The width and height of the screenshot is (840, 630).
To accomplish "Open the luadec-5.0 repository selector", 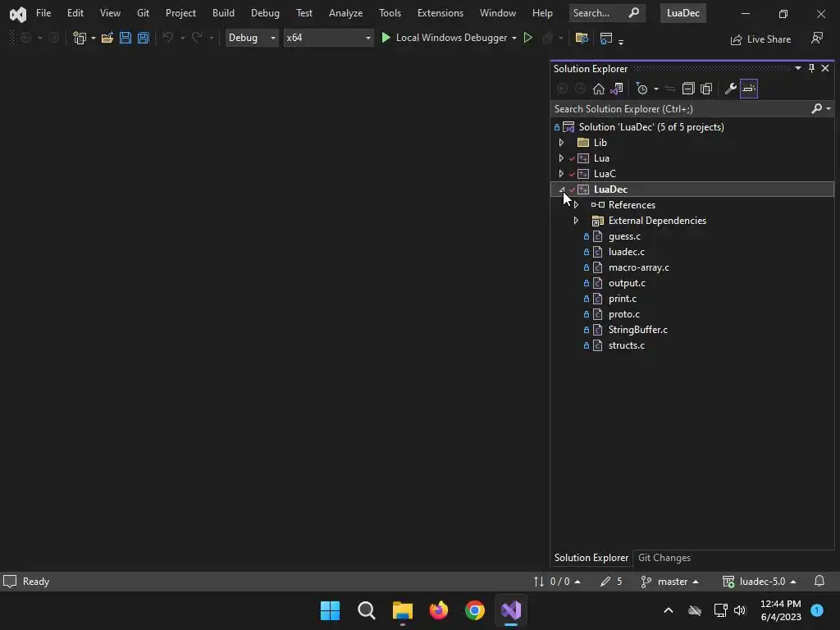I will (760, 582).
